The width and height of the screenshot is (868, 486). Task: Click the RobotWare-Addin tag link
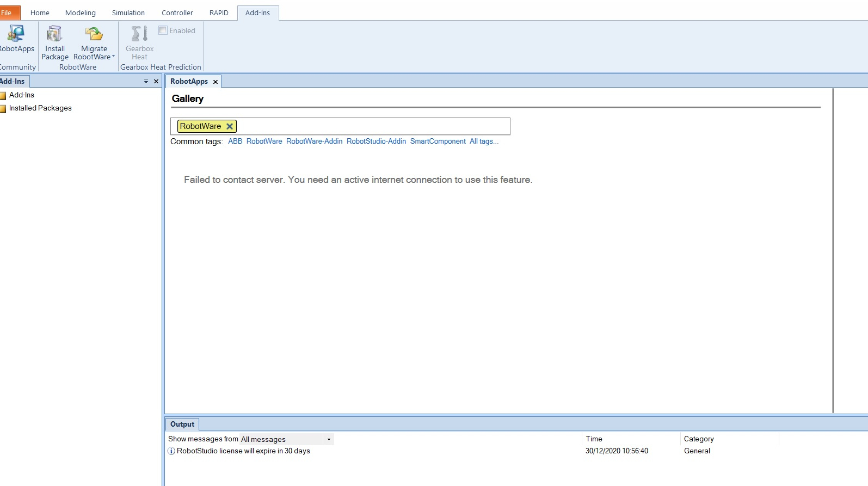point(315,142)
